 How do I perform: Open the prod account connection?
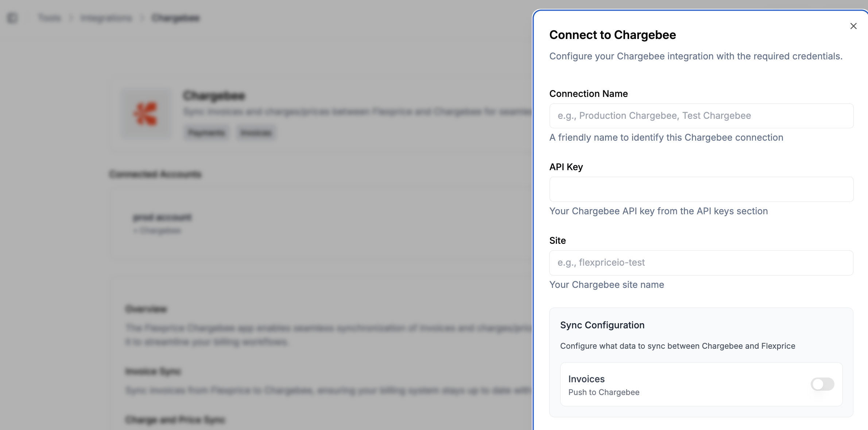click(x=162, y=217)
